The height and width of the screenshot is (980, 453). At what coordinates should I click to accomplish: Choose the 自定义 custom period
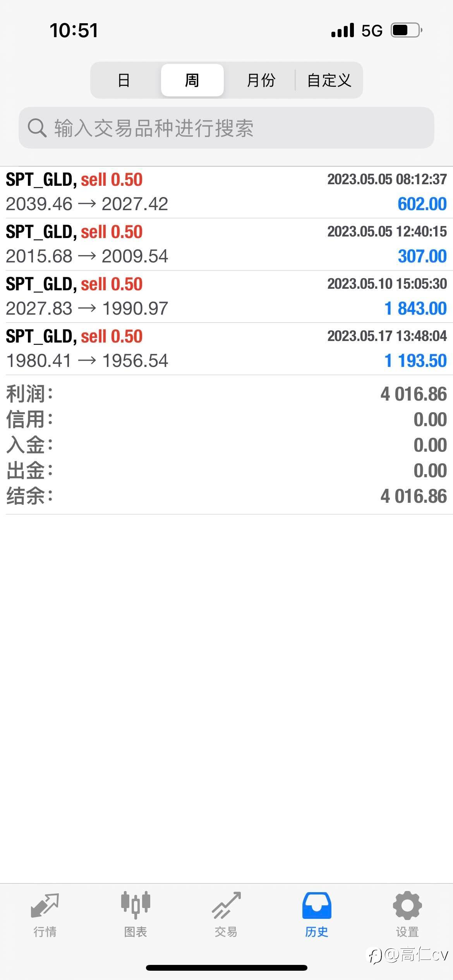point(329,80)
